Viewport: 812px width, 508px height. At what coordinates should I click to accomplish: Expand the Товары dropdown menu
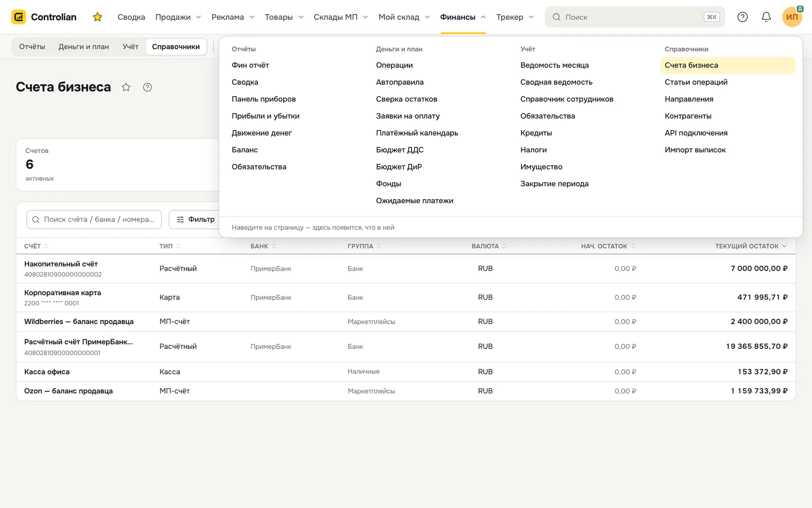[284, 17]
